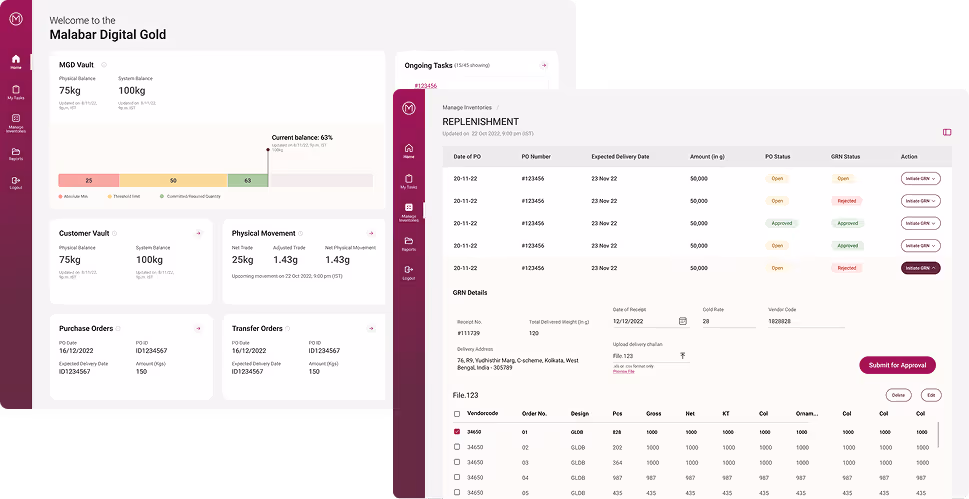The height and width of the screenshot is (499, 969).
Task: Go Home in Replenishment window sidebar
Action: (408, 151)
